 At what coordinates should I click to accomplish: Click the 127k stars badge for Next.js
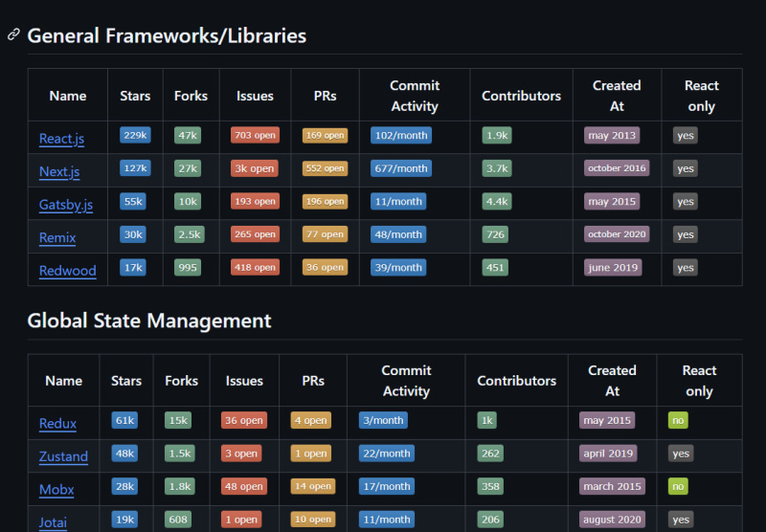coord(135,168)
